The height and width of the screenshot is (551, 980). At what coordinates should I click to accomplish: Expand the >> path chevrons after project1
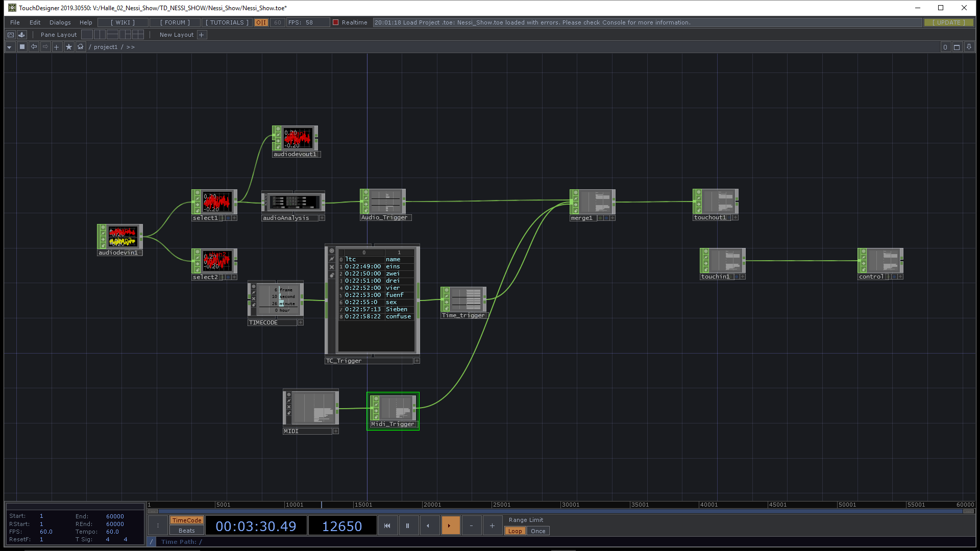click(131, 47)
